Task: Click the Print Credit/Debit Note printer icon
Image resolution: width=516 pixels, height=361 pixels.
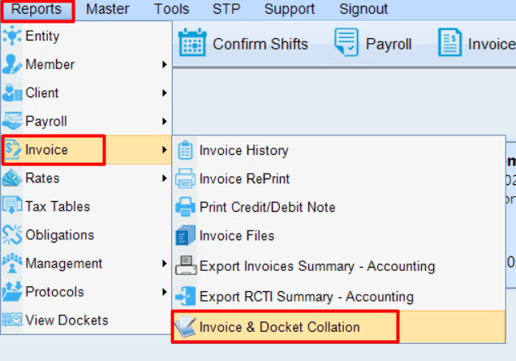Action: (x=185, y=207)
